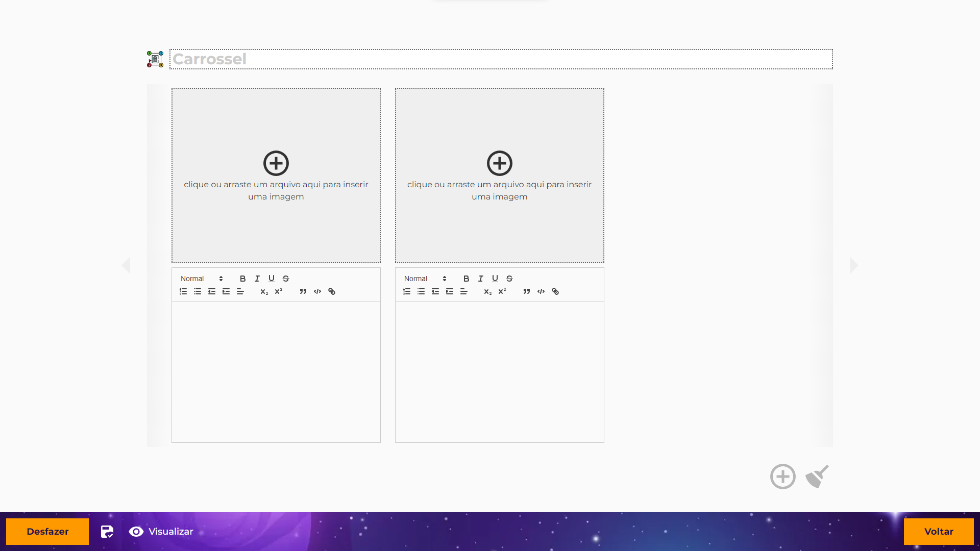This screenshot has width=980, height=551.
Task: Click the Carrossel title input field
Action: (x=500, y=59)
